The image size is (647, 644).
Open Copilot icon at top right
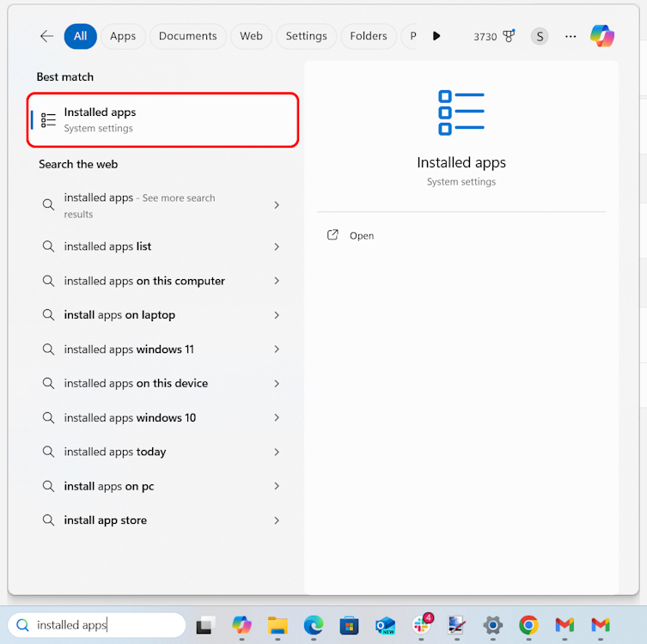coord(602,36)
